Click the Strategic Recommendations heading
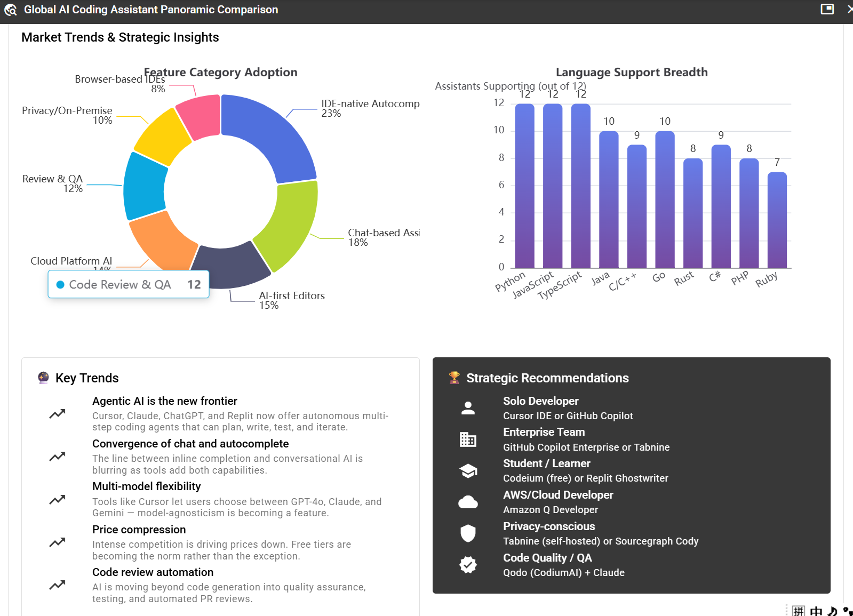853x616 pixels. 547,378
